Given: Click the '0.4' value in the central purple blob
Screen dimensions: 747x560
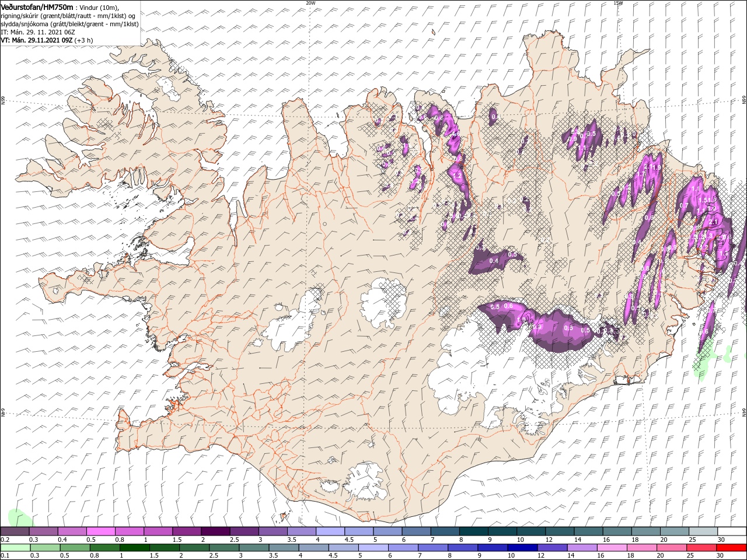Looking at the screenshot, I should coord(494,261).
